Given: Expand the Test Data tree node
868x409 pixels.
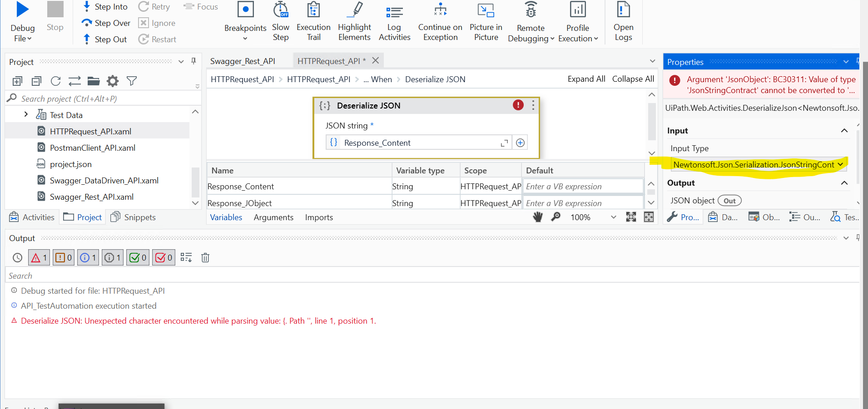Looking at the screenshot, I should pyautogui.click(x=26, y=114).
